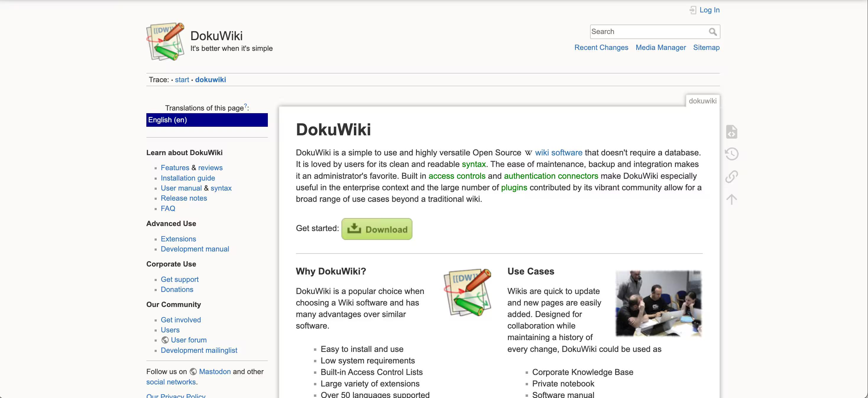Open the wiki software link

(559, 153)
